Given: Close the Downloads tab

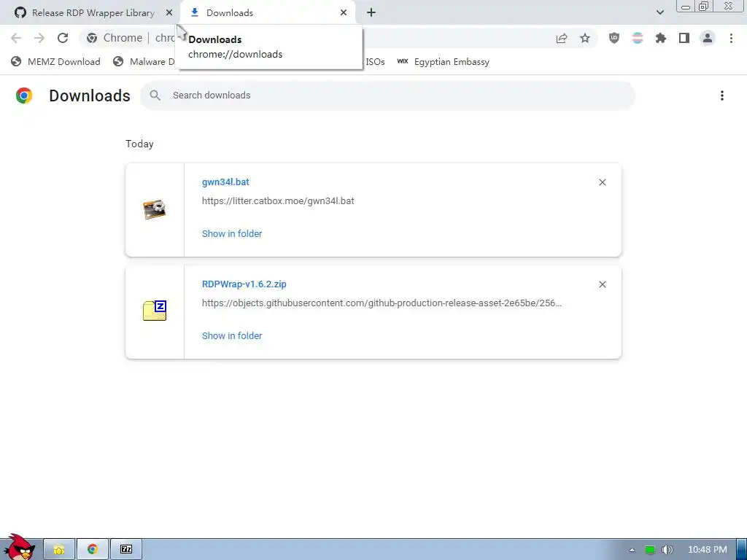Looking at the screenshot, I should tap(344, 13).
